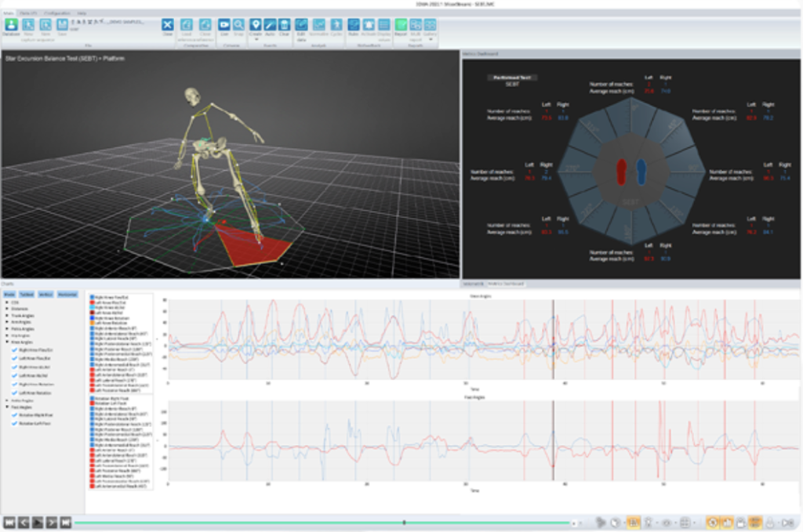Uncheck Right Knee Flex/Ext in chart list
This screenshot has width=803, height=532.
[13, 350]
